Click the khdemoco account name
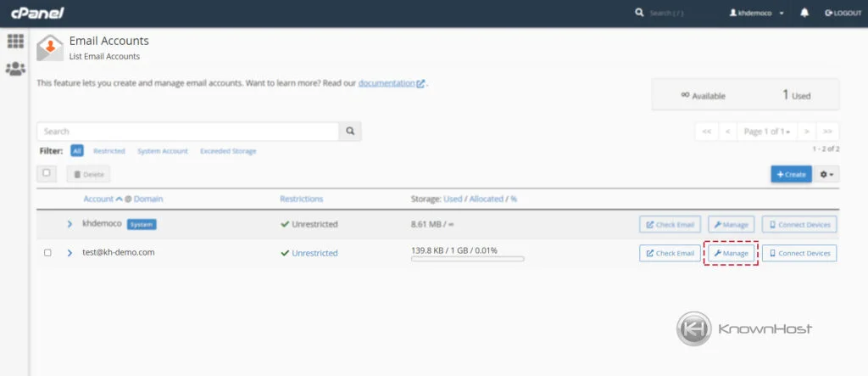This screenshot has height=376, width=868. pos(102,223)
